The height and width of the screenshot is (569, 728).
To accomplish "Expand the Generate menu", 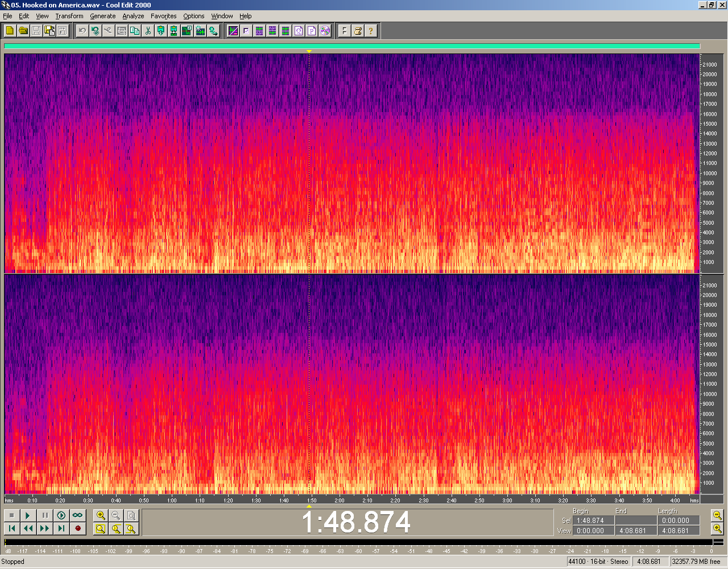I will [x=103, y=16].
